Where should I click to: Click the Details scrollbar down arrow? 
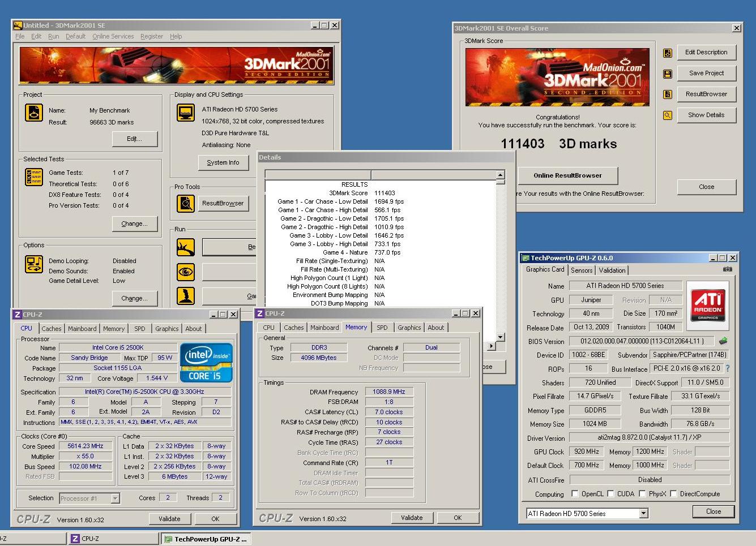[x=500, y=337]
